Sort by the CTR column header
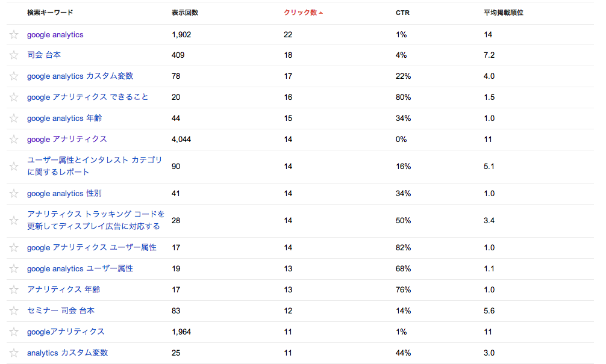Screen dimensions: 606x364 pos(403,13)
